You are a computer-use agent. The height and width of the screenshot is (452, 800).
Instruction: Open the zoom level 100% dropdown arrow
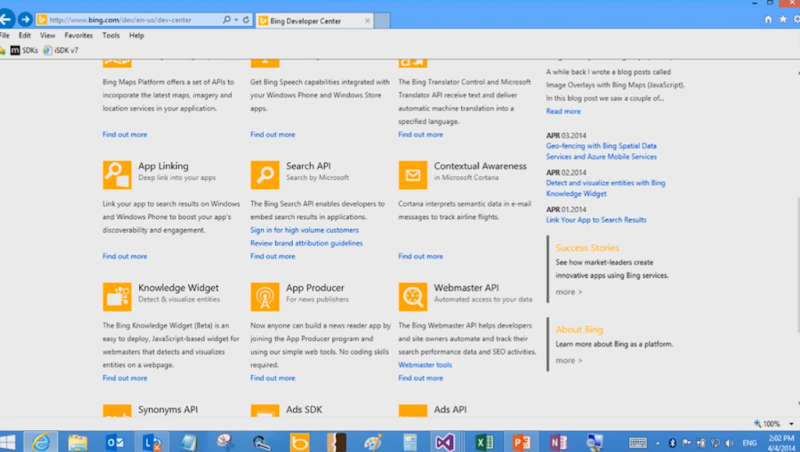click(791, 423)
